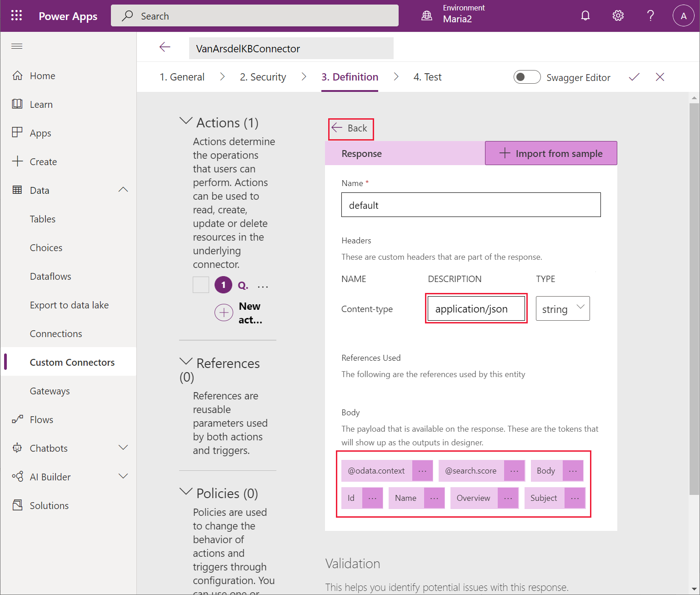Open Connections in the sidebar
Screen dimensions: 700x595
[56, 333]
